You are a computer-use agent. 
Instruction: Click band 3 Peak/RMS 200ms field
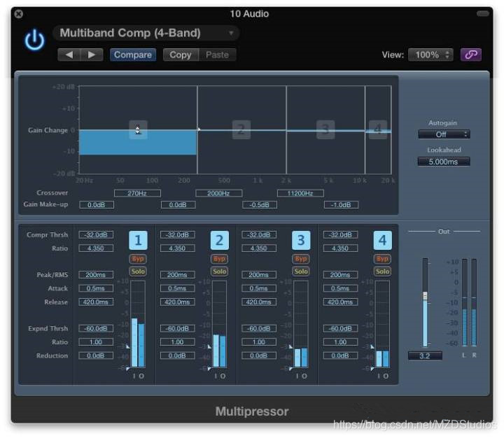click(x=259, y=275)
